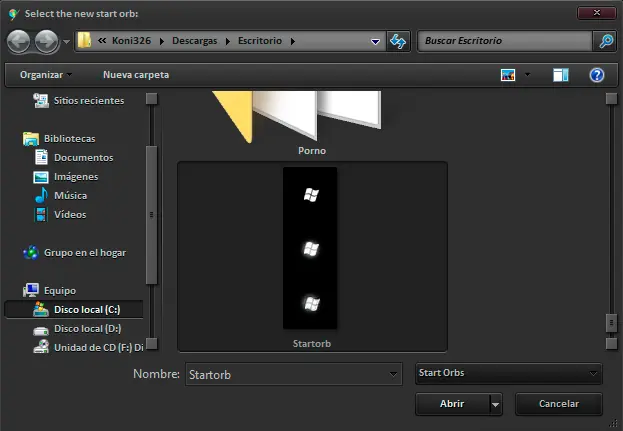Open the Documentos library
This screenshot has height=431, width=623.
click(74, 158)
